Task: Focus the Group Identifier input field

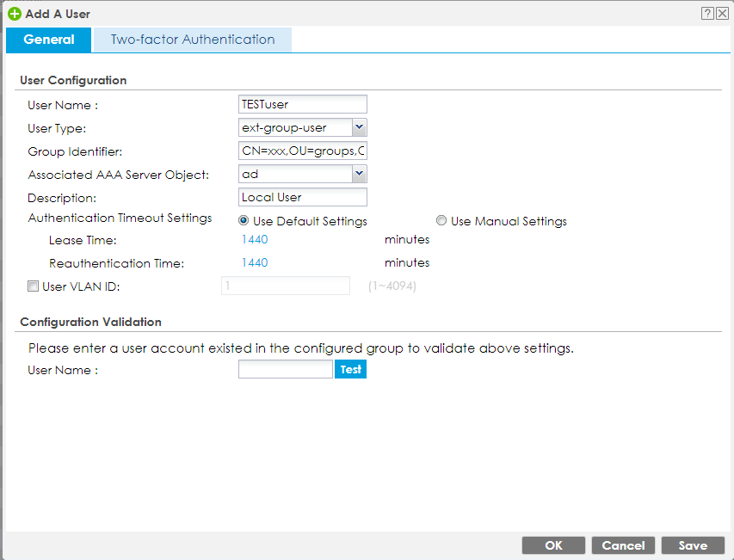Action: [x=303, y=151]
